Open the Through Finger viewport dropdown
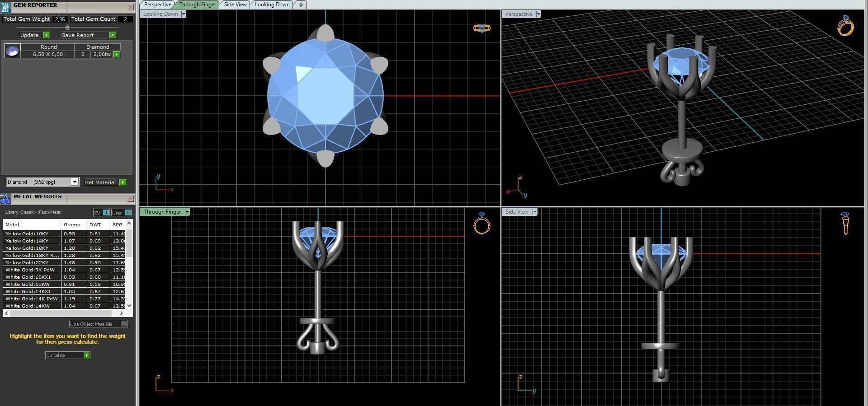The height and width of the screenshot is (406, 868). [x=187, y=212]
